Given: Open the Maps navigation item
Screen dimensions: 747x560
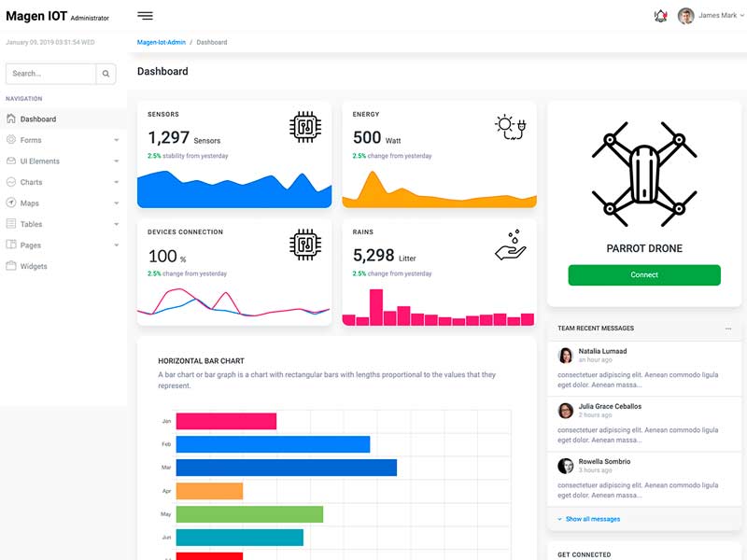Looking at the screenshot, I should tap(63, 203).
